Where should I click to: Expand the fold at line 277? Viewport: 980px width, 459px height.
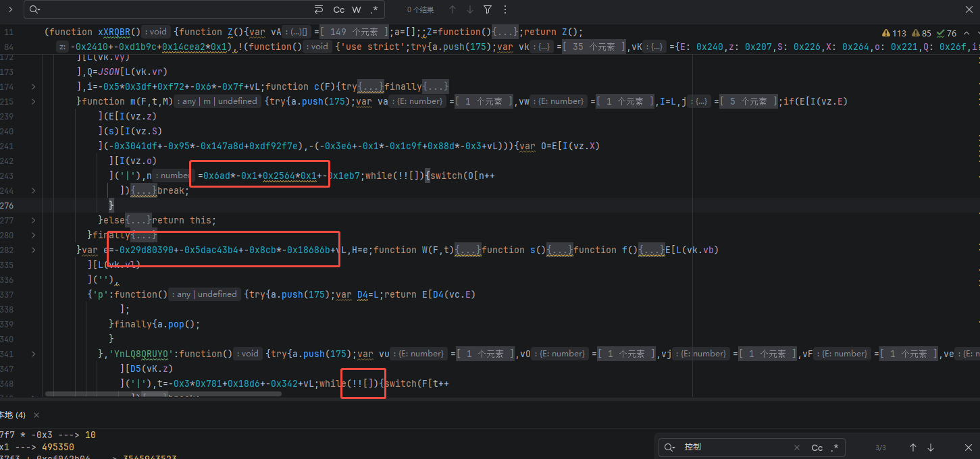pos(34,220)
